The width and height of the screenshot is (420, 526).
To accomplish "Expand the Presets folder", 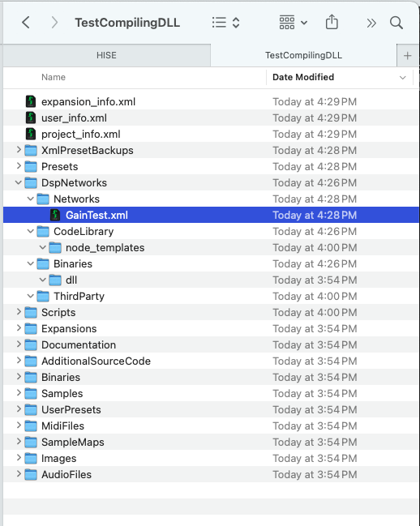I will point(19,165).
